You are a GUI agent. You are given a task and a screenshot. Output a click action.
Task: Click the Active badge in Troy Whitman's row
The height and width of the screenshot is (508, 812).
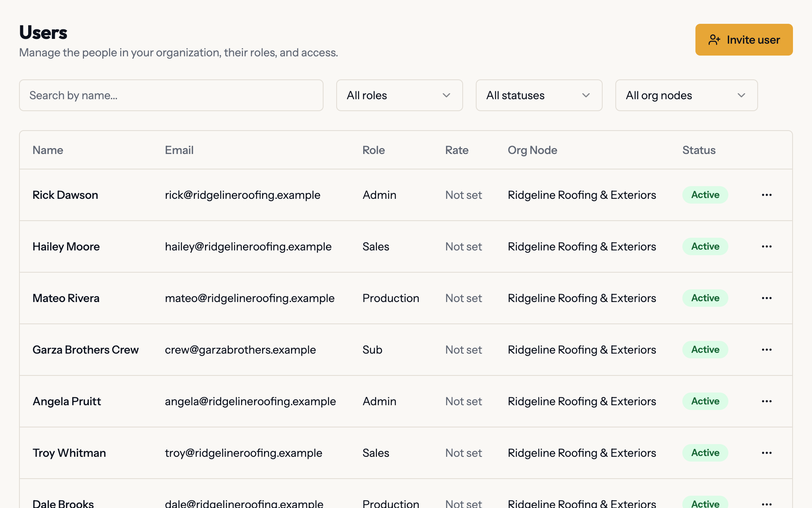pyautogui.click(x=705, y=453)
